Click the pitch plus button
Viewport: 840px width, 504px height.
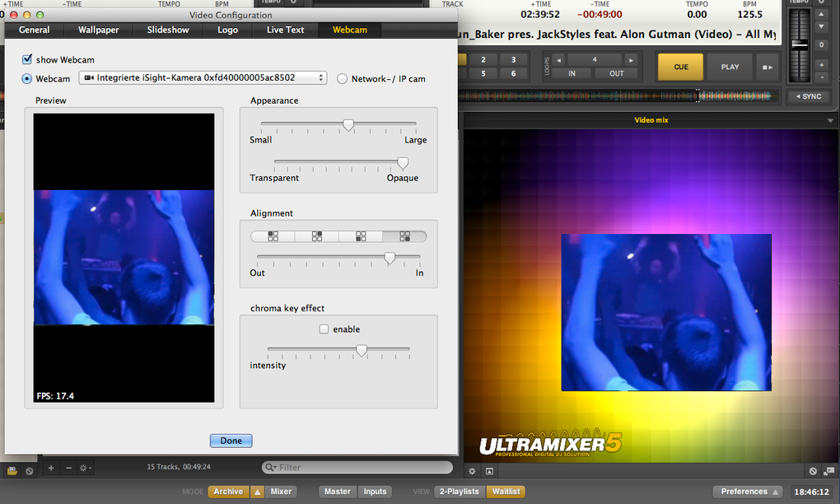pyautogui.click(x=821, y=65)
